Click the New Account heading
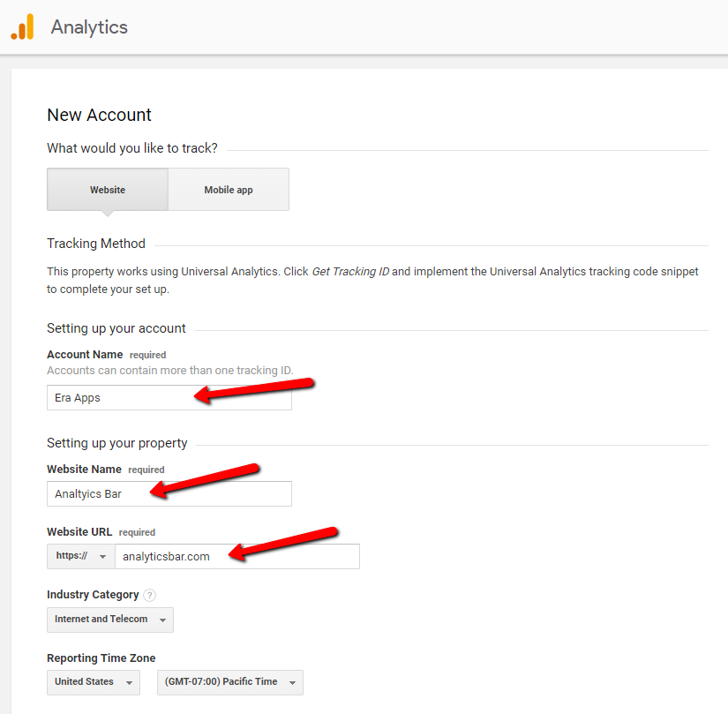 (x=100, y=115)
